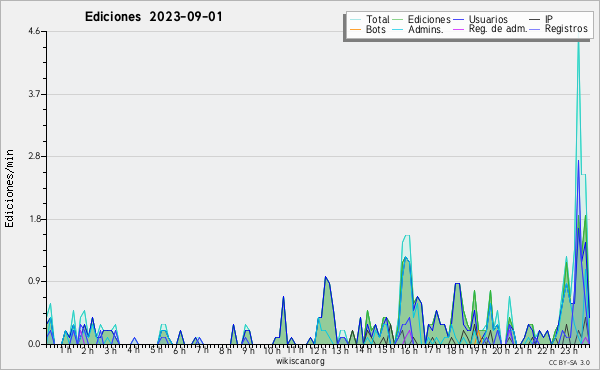The image size is (600, 370).
Task: Click the '13 h' x-axis label
Action: click(x=340, y=350)
